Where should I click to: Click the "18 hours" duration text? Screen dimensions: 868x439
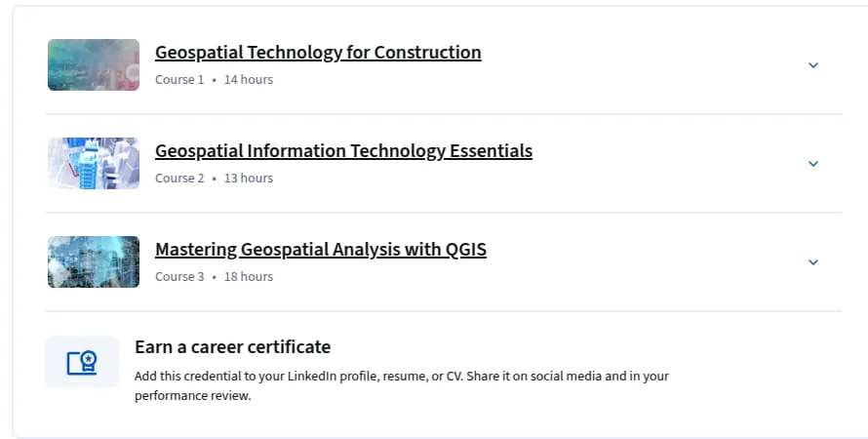248,277
